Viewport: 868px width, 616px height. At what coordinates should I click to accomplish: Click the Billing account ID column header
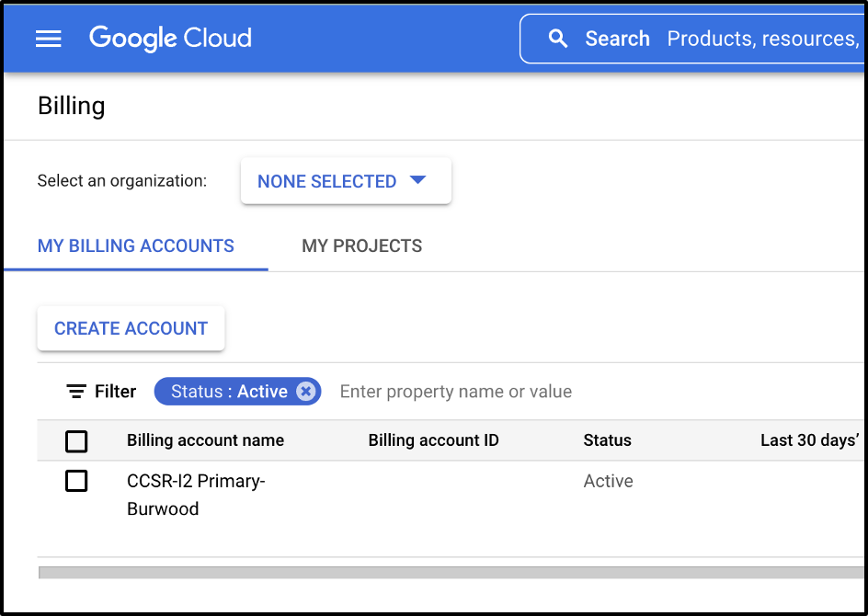click(x=433, y=440)
